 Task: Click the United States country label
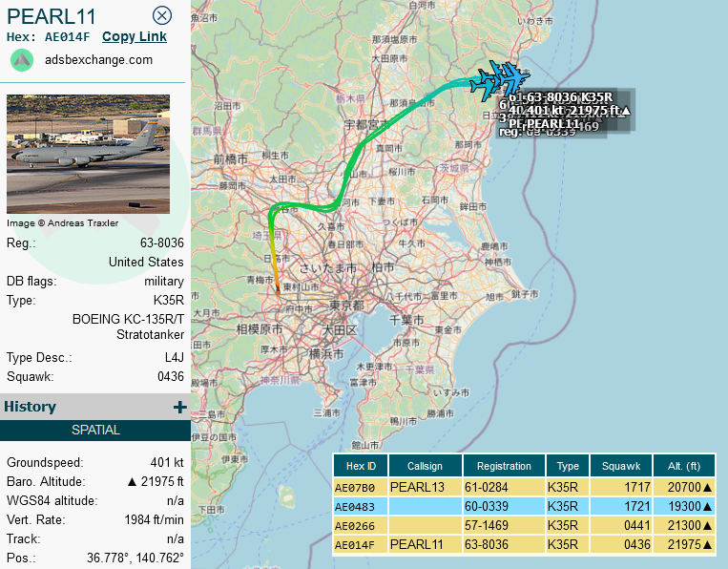pos(146,262)
